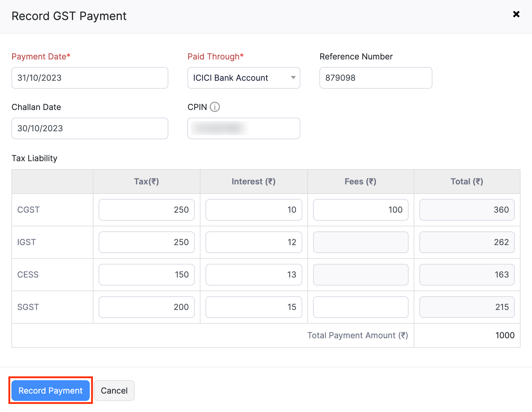Click the blurred CPIN input box
This screenshot has height=412, width=532.
click(x=243, y=128)
